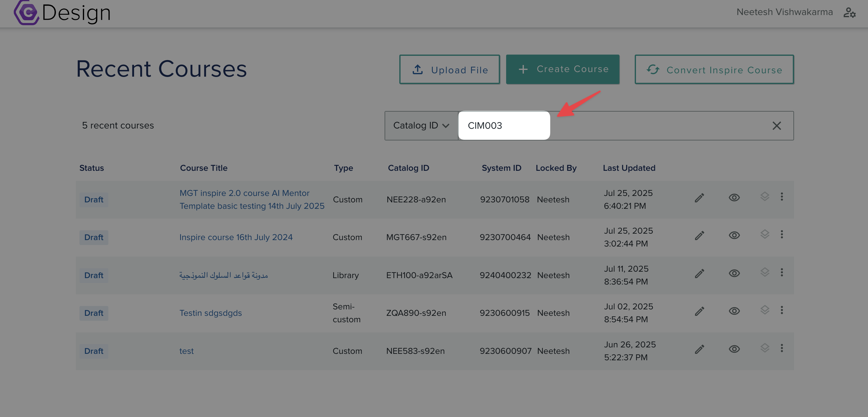
Task: Preview the Inspire course 16th July 2024 row
Action: tap(734, 235)
